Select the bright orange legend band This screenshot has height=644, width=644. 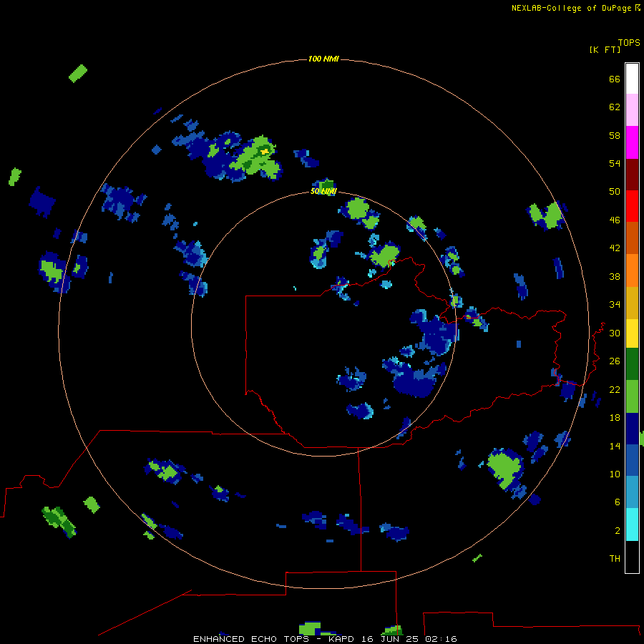pyautogui.click(x=632, y=270)
